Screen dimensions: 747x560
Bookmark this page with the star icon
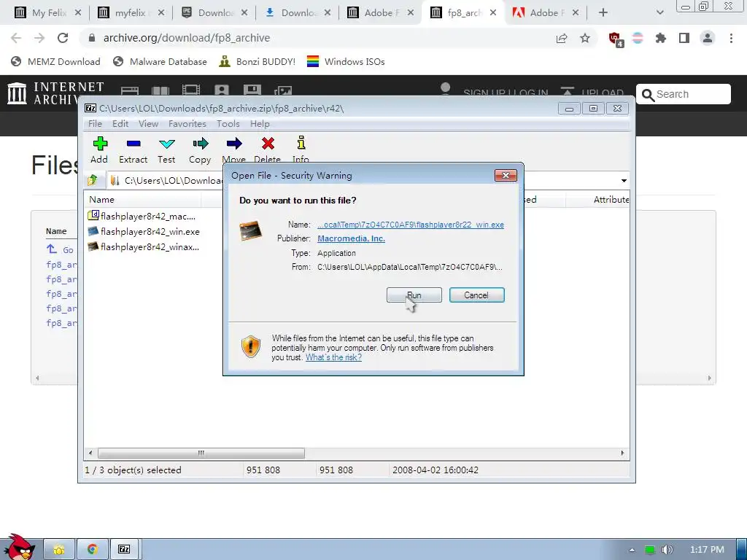pyautogui.click(x=585, y=38)
